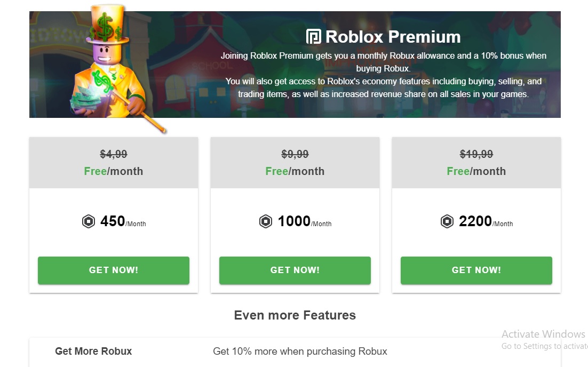Screen dimensions: 588x367
Task: Select the Free/month label above 1000 Robux
Action: [x=295, y=171]
